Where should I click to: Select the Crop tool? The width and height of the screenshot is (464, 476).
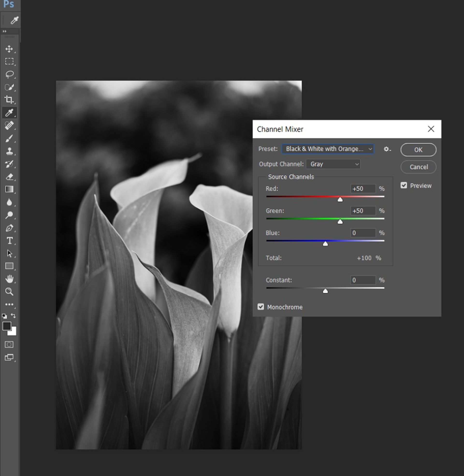(x=9, y=99)
